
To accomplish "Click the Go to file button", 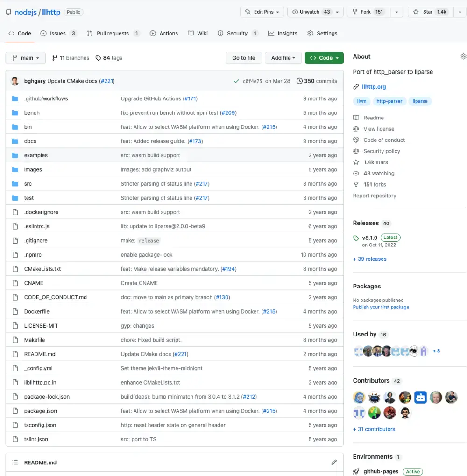I will pyautogui.click(x=244, y=58).
